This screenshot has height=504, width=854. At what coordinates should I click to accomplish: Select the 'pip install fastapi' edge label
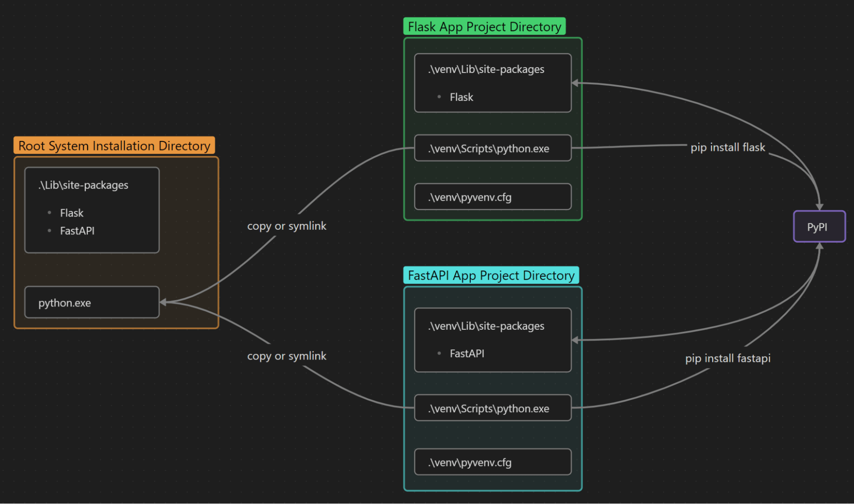[728, 358]
